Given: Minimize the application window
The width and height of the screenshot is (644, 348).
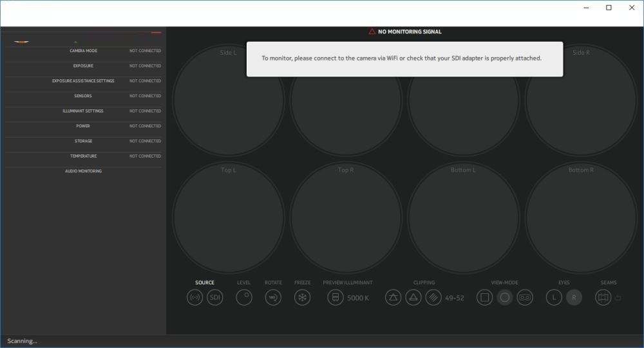Looking at the screenshot, I should (586, 8).
